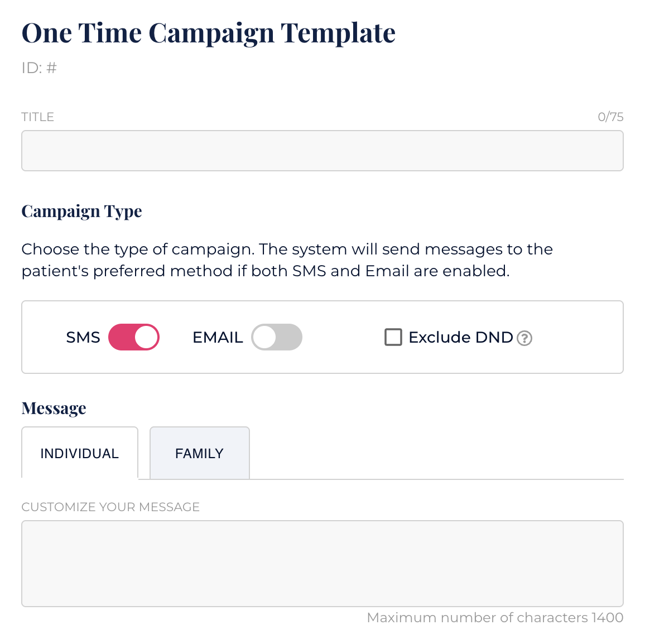The image size is (645, 644).
Task: Click the TITLE field label
Action: (x=37, y=117)
